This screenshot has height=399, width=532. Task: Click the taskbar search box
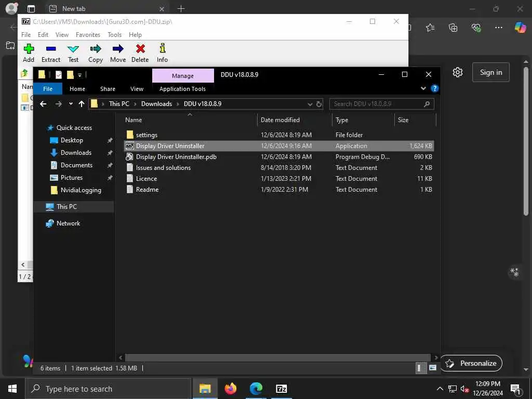(x=108, y=389)
